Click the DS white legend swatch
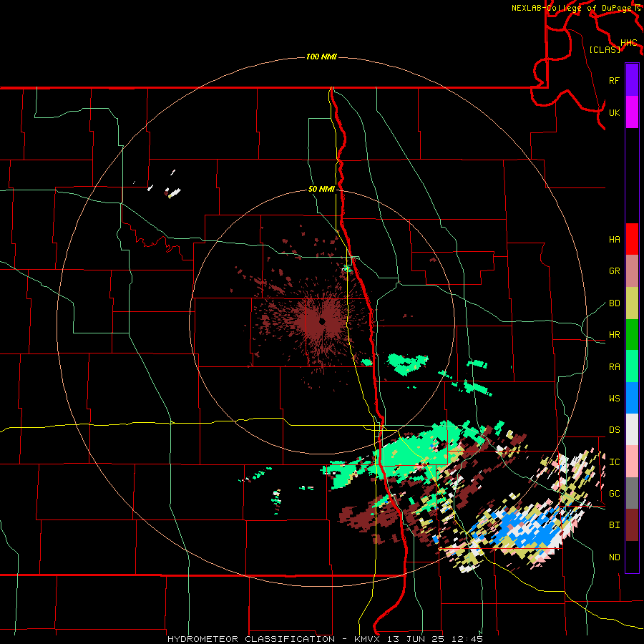The image size is (644, 644). point(632,429)
